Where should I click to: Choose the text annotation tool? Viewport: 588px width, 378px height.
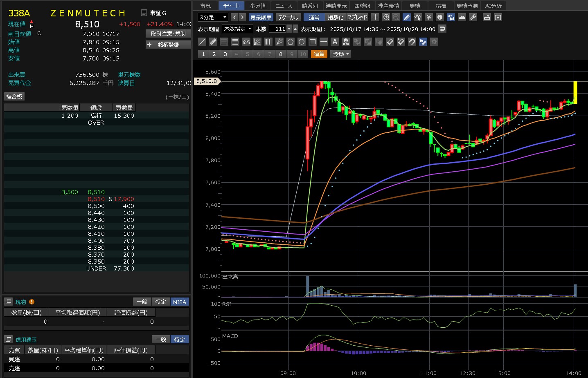pyautogui.click(x=335, y=42)
